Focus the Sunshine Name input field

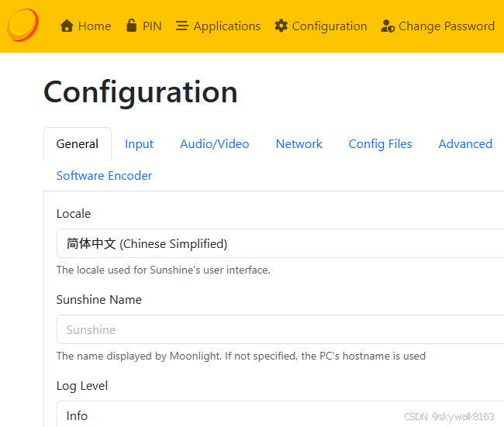(x=280, y=329)
